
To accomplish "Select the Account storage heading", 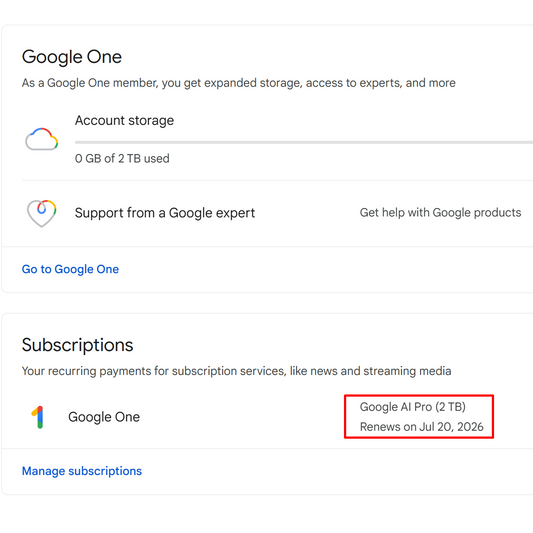I will (x=124, y=120).
